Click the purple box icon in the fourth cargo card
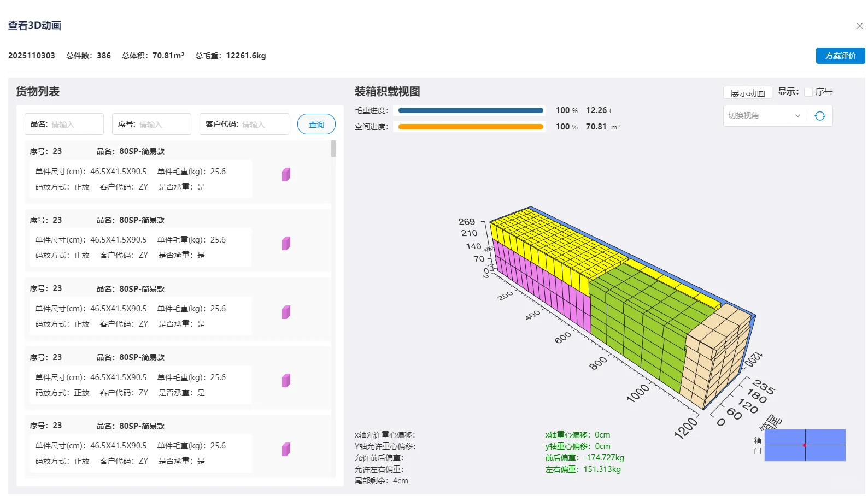Image resolution: width=868 pixels, height=496 pixels. click(286, 380)
